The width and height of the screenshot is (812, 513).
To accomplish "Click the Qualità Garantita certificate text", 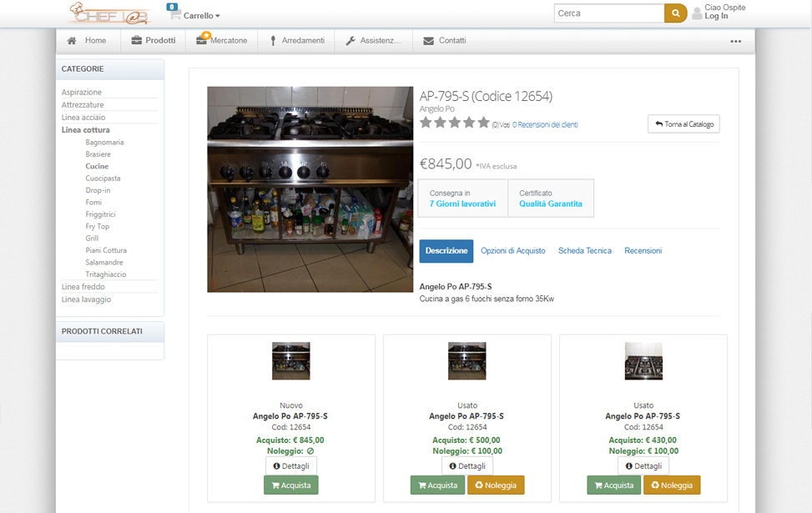I will click(551, 204).
